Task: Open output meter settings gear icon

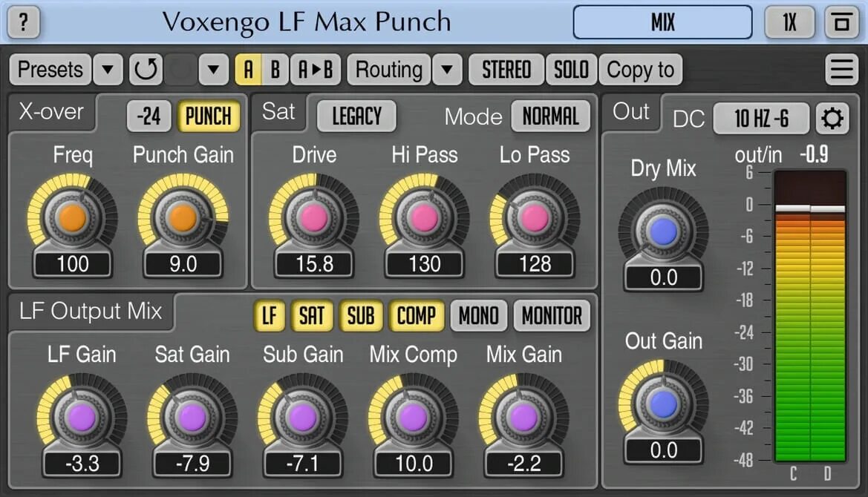Action: click(832, 118)
